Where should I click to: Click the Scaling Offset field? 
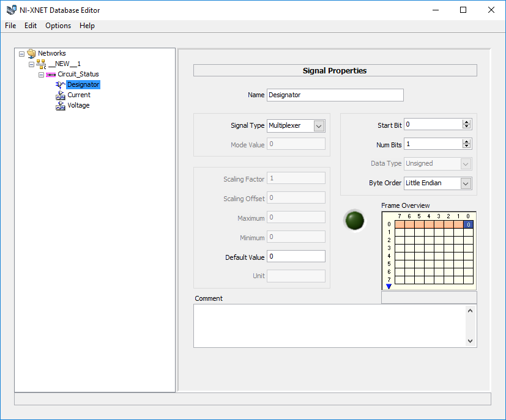coord(296,197)
